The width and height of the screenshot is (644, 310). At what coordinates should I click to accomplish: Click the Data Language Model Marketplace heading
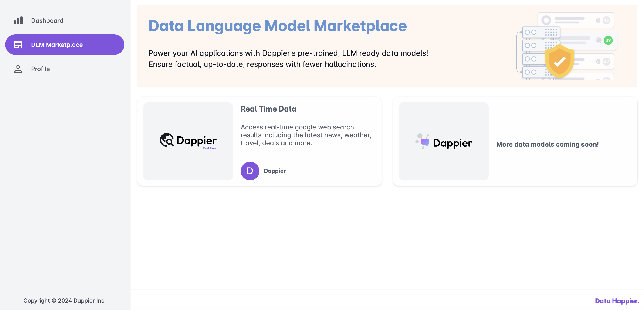(x=278, y=26)
